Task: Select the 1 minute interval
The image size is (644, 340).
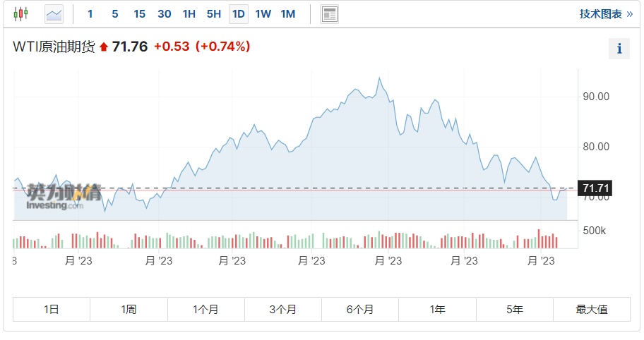Action: pyautogui.click(x=90, y=13)
